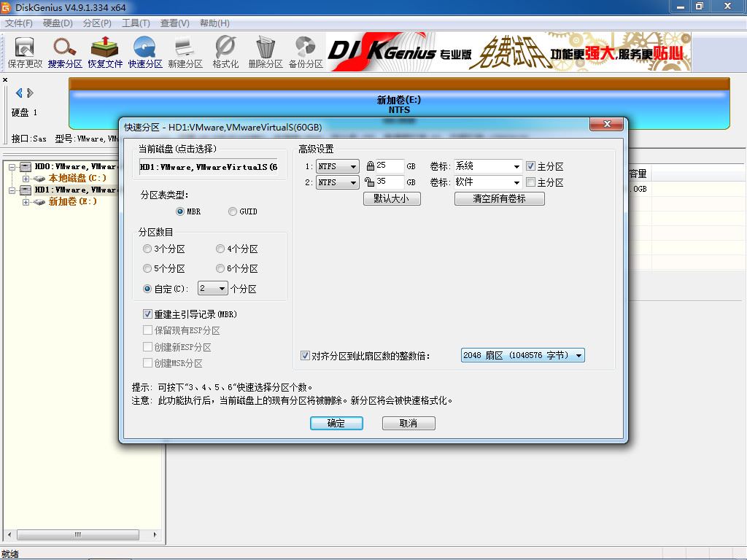Screen dimensions: 747x560
Task: Toggle Rebuild Master Boot Record (重建主引导记录) checkbox
Action: click(147, 314)
